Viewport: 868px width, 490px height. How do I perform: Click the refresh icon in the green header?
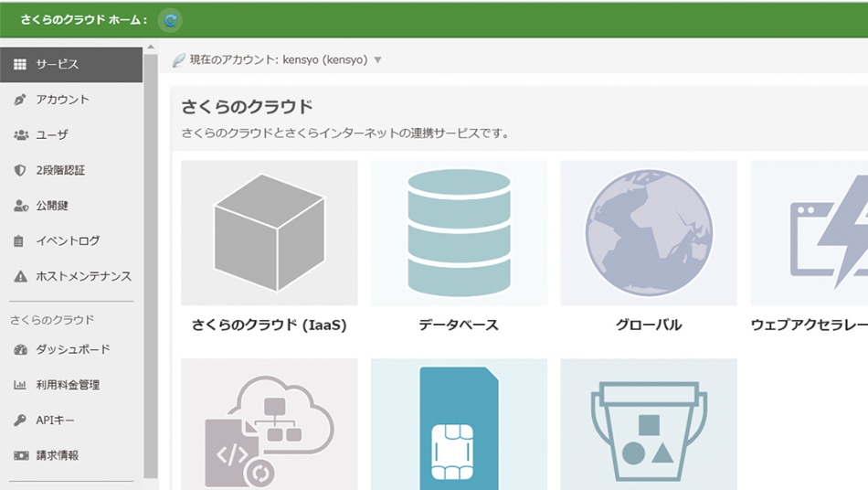tap(170, 20)
